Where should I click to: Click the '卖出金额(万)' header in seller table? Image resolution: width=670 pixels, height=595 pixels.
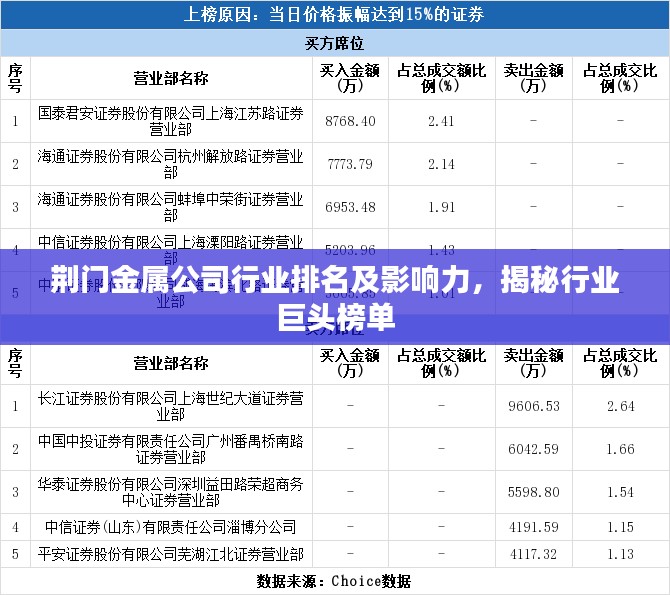click(533, 363)
